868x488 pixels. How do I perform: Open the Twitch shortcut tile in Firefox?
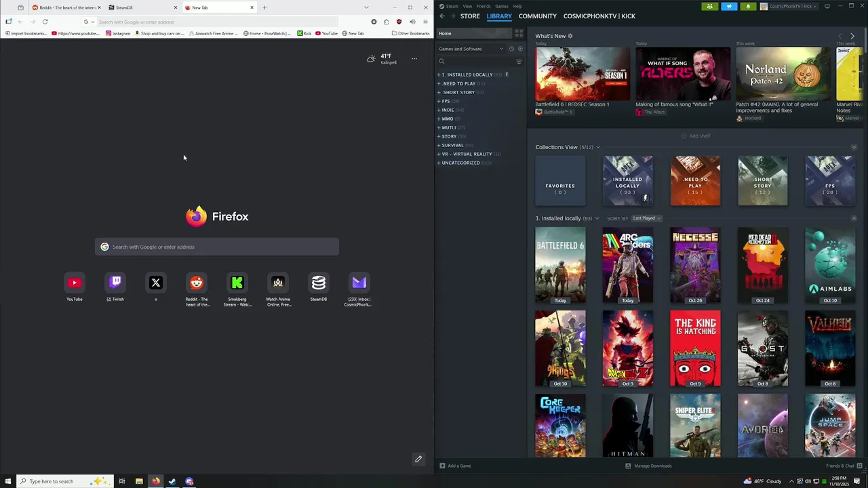115,283
